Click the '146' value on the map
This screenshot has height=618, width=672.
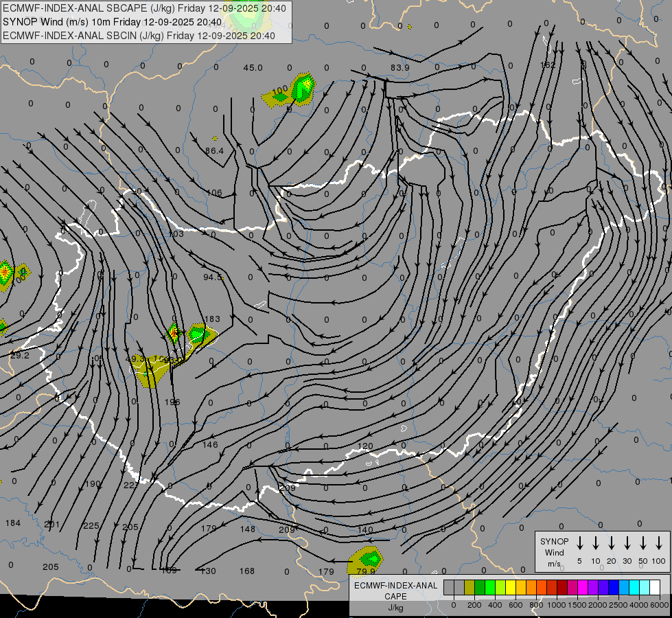pyautogui.click(x=210, y=445)
